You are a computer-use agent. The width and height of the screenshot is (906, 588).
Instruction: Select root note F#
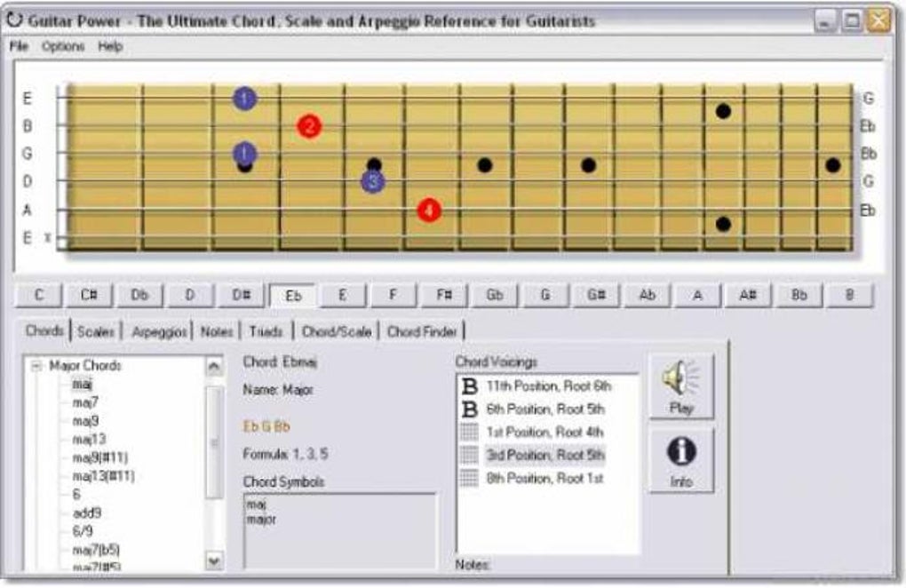coord(444,295)
